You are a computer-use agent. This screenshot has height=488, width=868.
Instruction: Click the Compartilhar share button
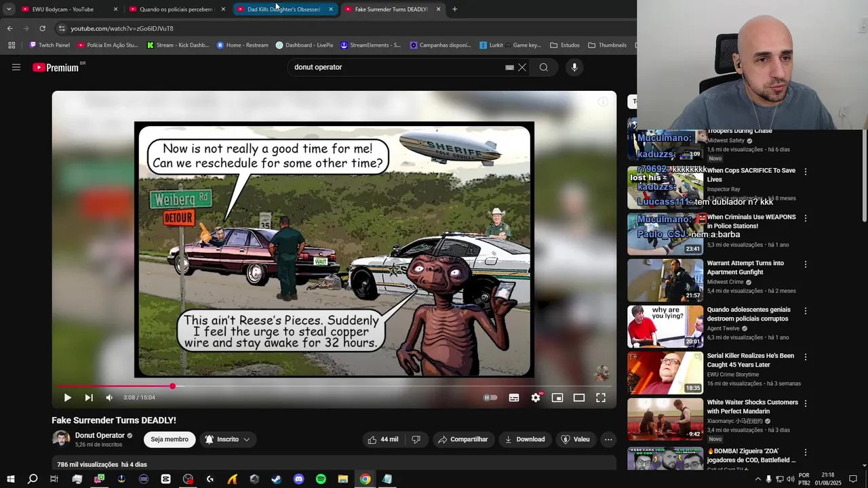click(463, 439)
